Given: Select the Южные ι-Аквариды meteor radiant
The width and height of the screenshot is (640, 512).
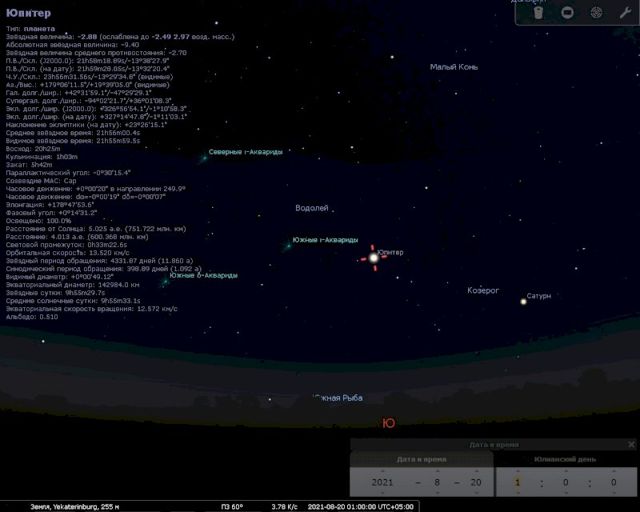Looking at the screenshot, I should [288, 245].
